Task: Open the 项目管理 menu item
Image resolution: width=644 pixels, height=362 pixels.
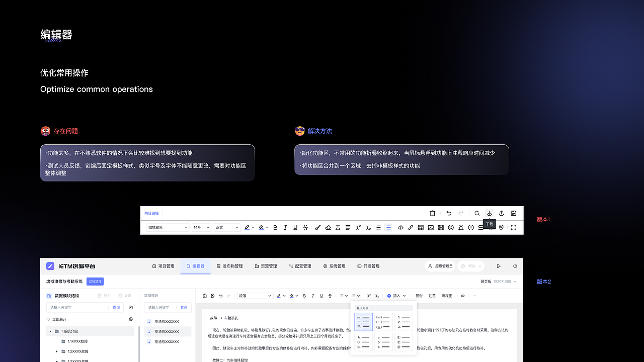Action: (x=164, y=266)
